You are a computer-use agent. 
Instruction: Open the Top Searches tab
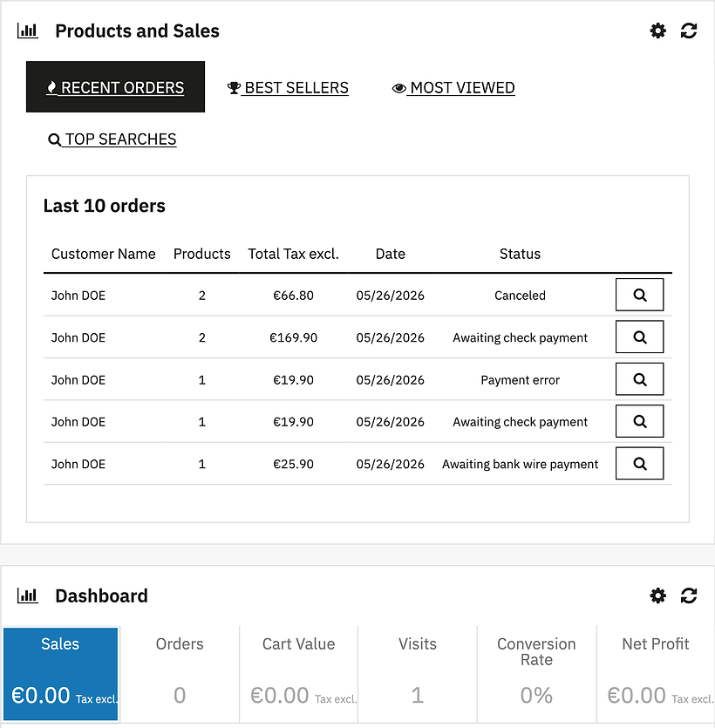pyautogui.click(x=112, y=139)
